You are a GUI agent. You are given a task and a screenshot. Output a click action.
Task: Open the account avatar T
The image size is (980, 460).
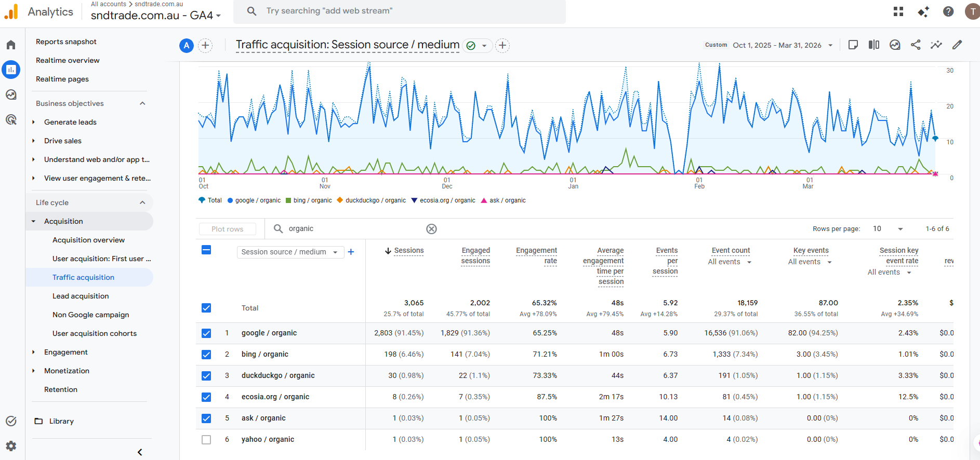pyautogui.click(x=973, y=11)
